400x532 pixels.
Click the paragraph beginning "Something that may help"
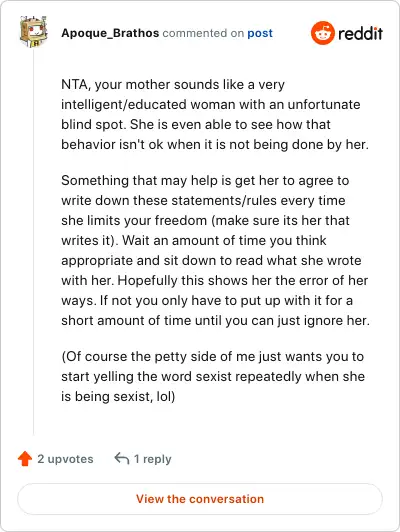215,250
